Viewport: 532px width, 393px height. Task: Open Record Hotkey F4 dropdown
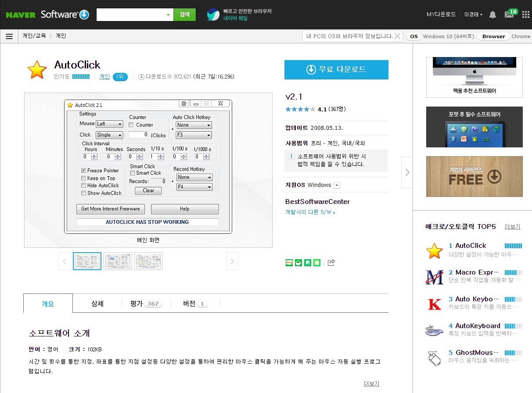tap(194, 187)
